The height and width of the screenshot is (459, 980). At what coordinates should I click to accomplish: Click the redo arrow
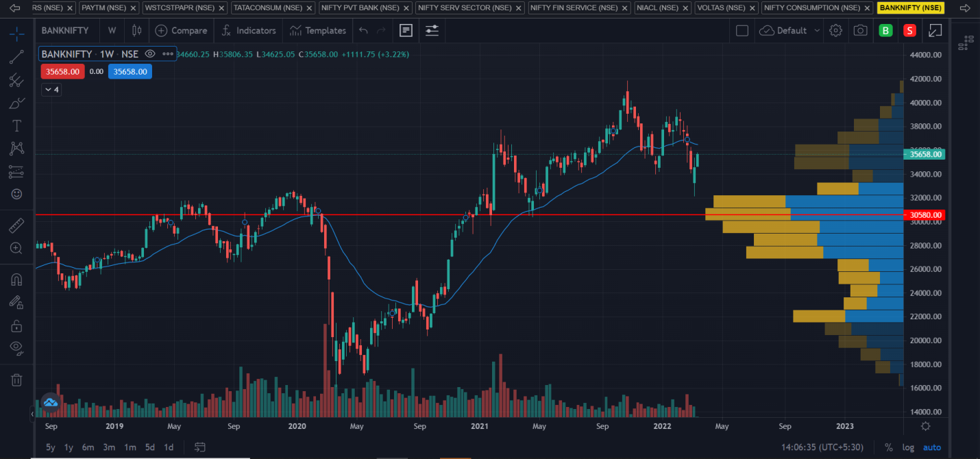[381, 30]
